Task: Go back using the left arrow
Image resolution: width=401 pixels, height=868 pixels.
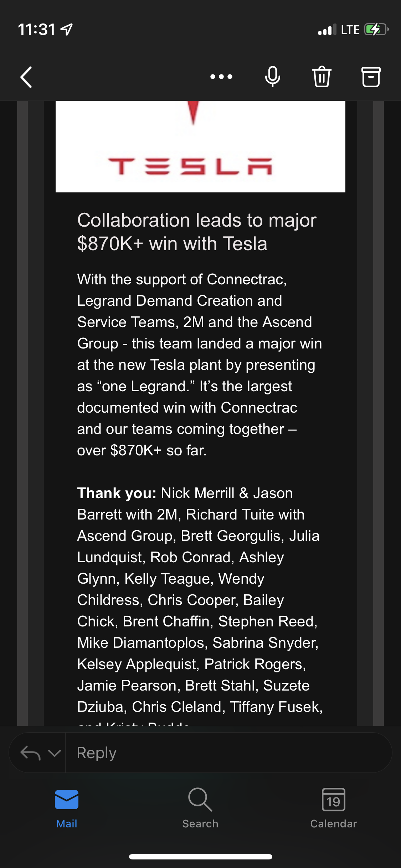Action: pos(26,77)
